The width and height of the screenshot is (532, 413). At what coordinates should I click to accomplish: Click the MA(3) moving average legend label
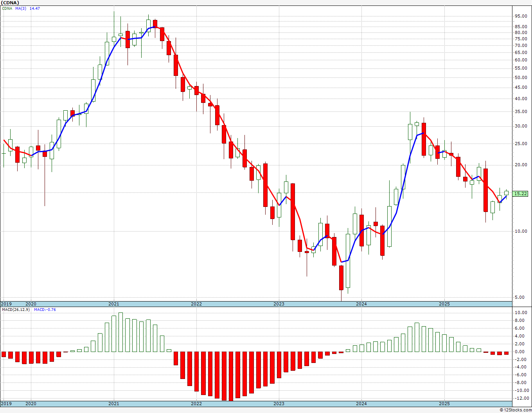pos(21,9)
